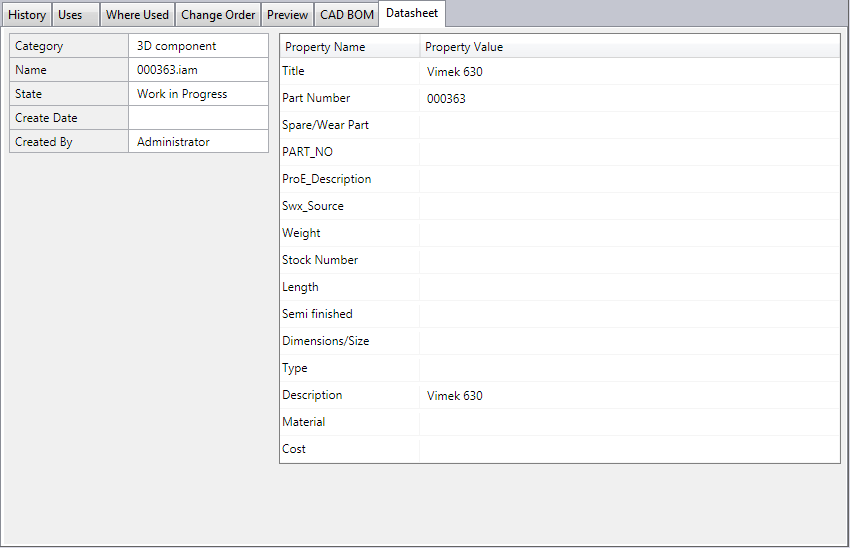Select the Cost property row

(x=560, y=449)
